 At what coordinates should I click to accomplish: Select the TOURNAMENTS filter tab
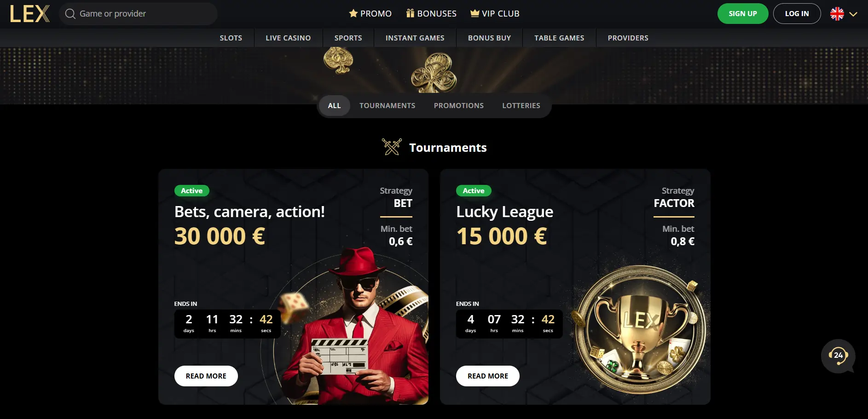click(x=387, y=106)
